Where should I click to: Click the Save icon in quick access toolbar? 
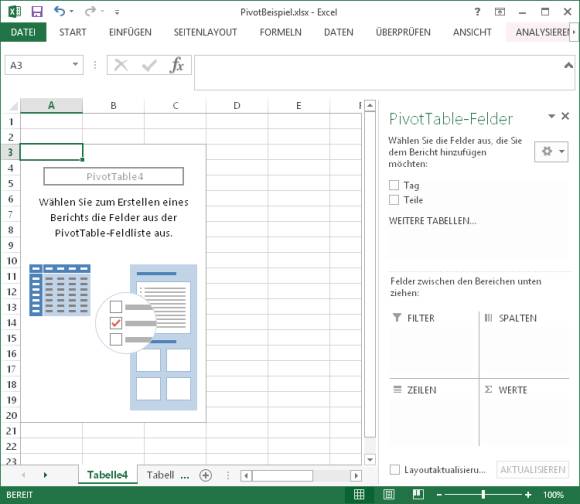[37, 12]
